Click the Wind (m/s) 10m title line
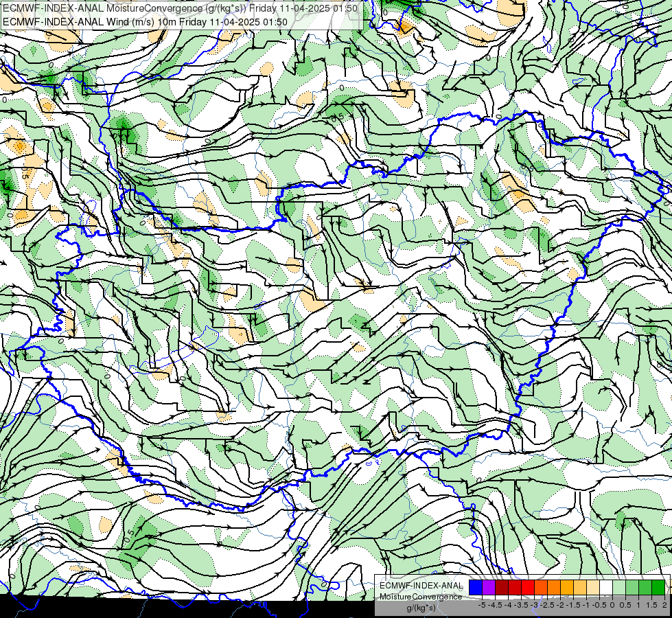672x618 pixels. 145,21
